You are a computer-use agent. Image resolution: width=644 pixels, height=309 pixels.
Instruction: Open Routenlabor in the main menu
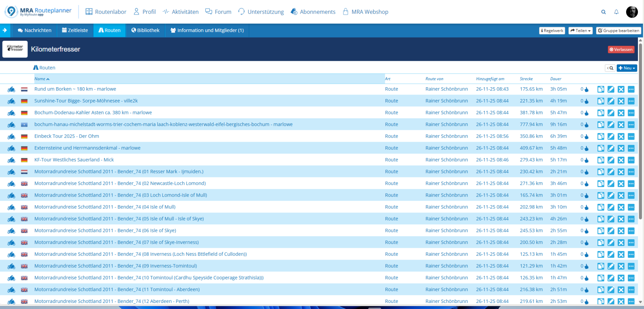click(106, 12)
